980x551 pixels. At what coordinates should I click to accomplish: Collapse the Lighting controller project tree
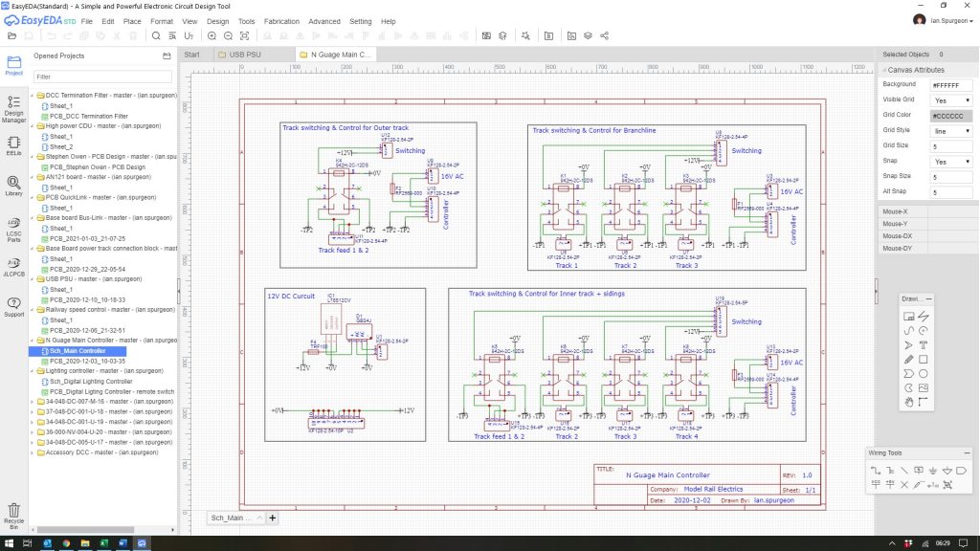33,371
